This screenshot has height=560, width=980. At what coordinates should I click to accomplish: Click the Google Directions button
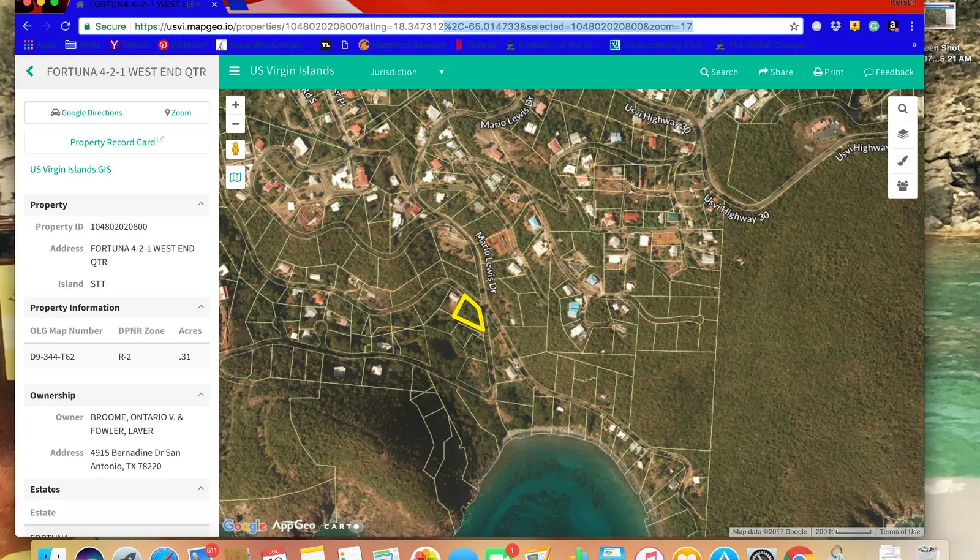click(x=86, y=112)
